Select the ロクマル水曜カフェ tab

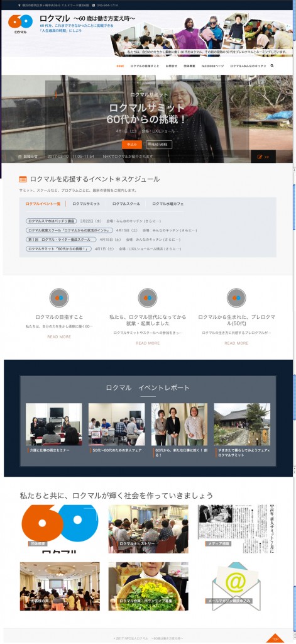click(168, 204)
